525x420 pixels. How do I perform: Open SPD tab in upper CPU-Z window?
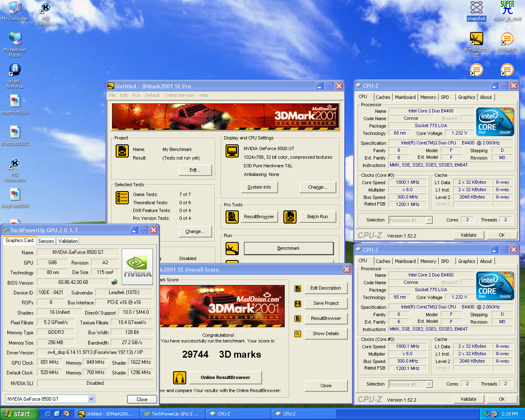[x=445, y=97]
